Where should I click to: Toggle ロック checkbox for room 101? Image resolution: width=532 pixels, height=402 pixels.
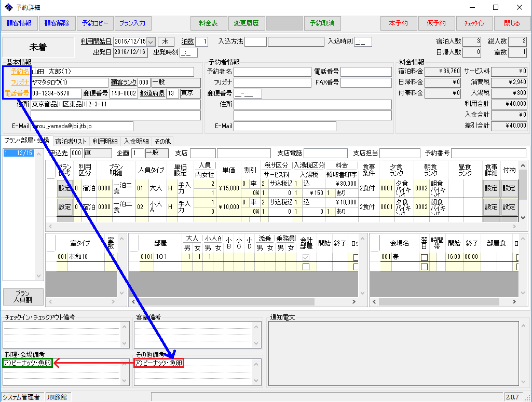click(x=356, y=257)
